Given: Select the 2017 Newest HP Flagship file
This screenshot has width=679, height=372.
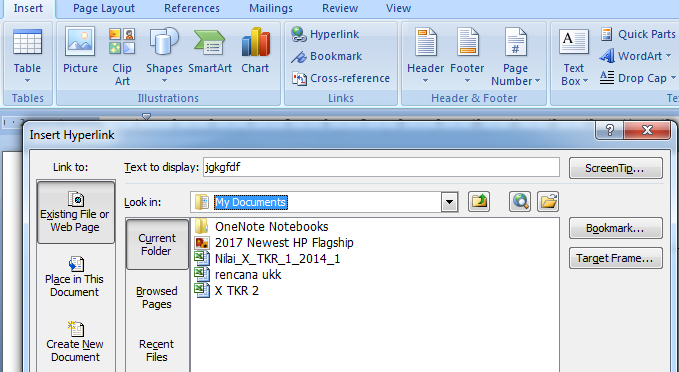Looking at the screenshot, I should tap(274, 243).
